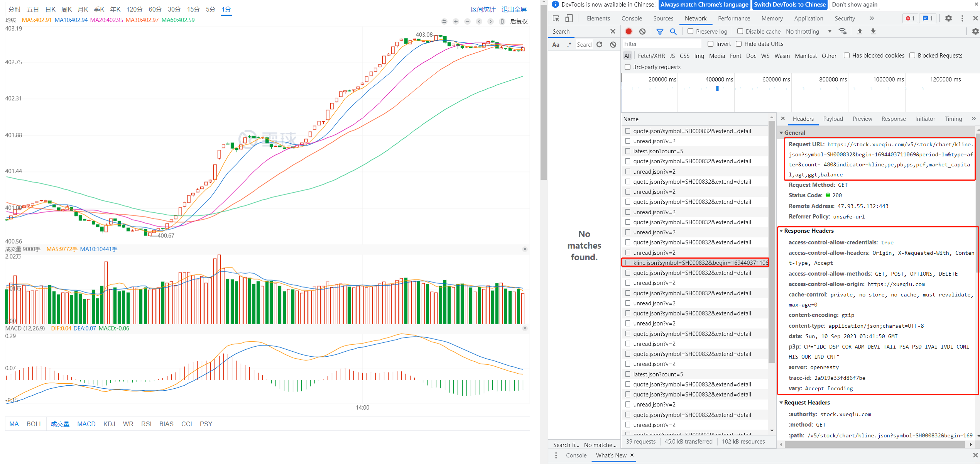Screen dimensions: 980x464
Task: Toggle the Invert filter checkbox
Action: [x=710, y=44]
